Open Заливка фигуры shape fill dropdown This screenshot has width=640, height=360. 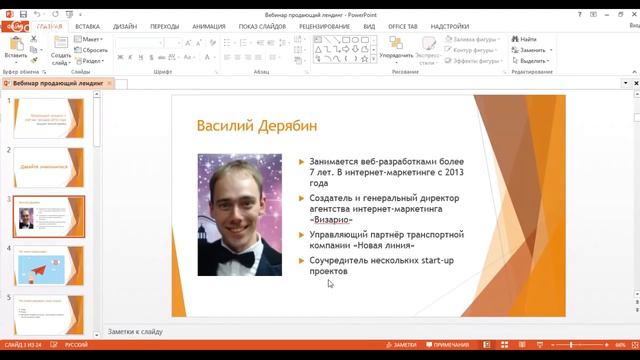point(472,39)
